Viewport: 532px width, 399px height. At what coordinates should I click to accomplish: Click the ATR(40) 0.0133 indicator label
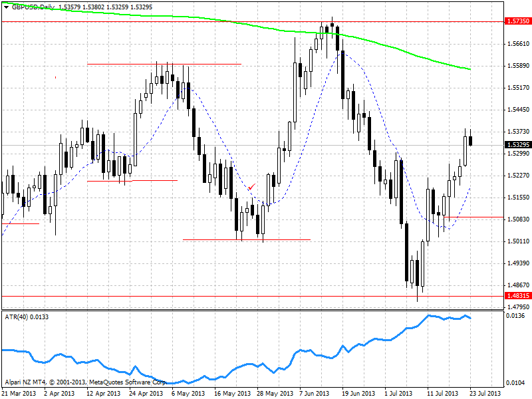pyautogui.click(x=27, y=317)
